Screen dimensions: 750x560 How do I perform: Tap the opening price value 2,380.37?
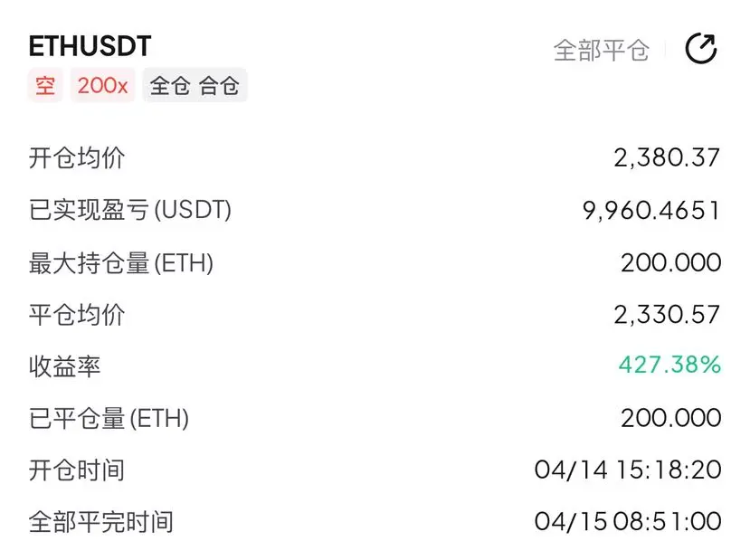(x=667, y=157)
